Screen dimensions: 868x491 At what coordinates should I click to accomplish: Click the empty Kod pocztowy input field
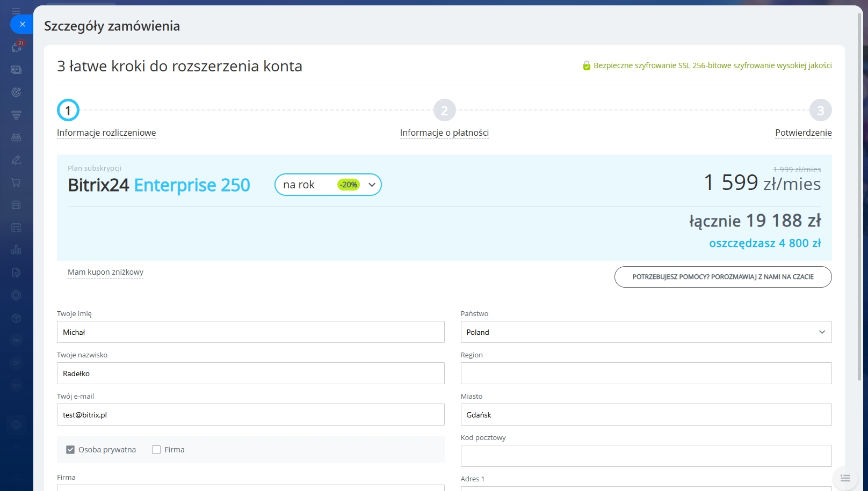pos(646,456)
